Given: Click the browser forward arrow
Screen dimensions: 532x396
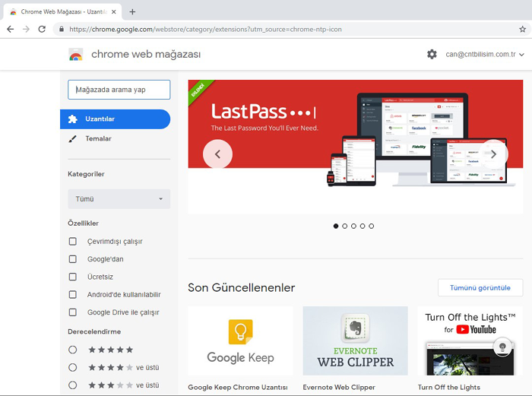Looking at the screenshot, I should tap(26, 29).
